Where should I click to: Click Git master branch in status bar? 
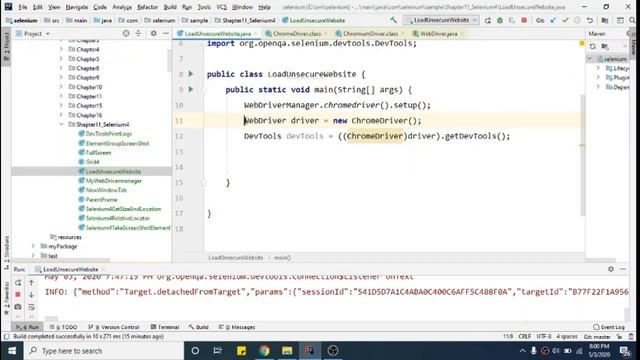(597, 337)
